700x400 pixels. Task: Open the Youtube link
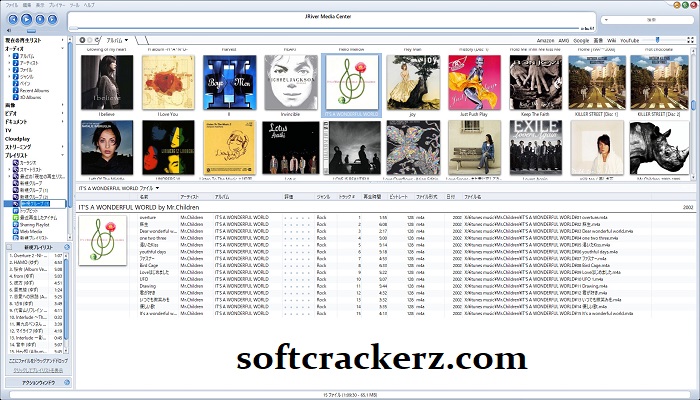click(629, 41)
